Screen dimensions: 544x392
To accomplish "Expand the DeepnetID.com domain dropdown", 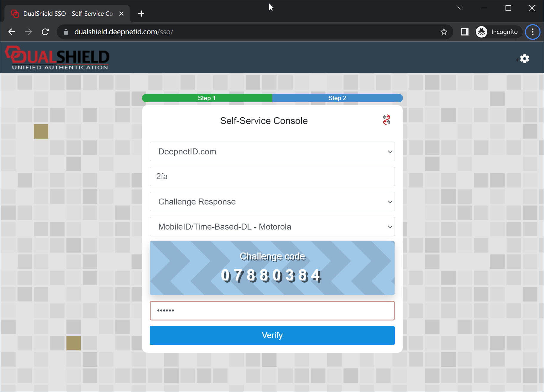I will (x=272, y=151).
